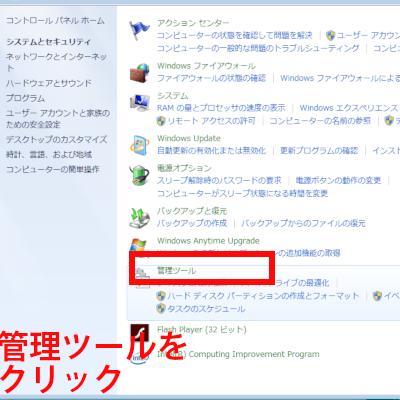Click スリープ解除時のパスワードの要求
The height and width of the screenshot is (400, 400).
pos(219,181)
